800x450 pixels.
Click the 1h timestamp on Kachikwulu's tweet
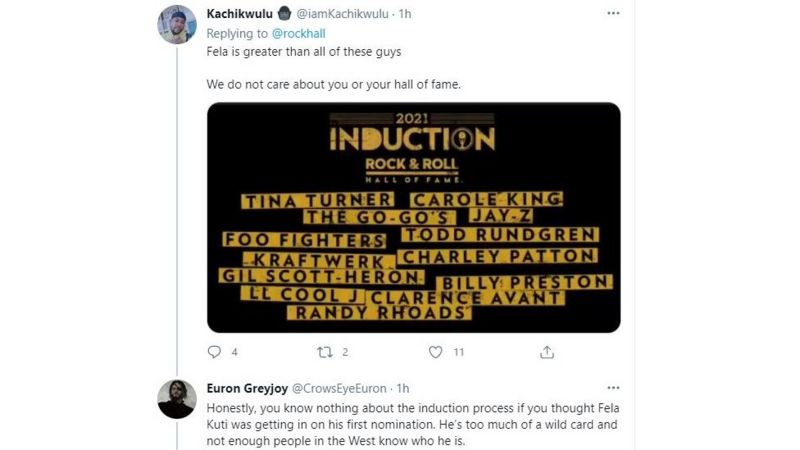tap(404, 14)
